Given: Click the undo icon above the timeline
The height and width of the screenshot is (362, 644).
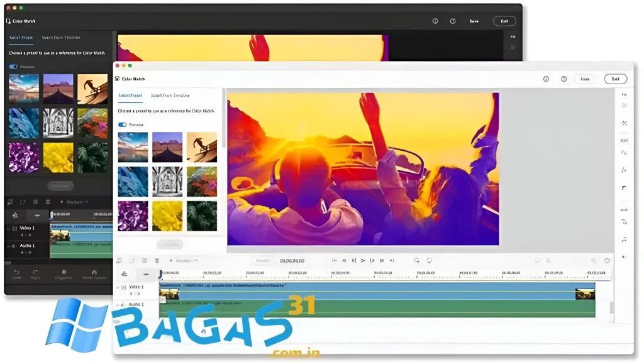Looking at the screenshot, I should 131,260.
